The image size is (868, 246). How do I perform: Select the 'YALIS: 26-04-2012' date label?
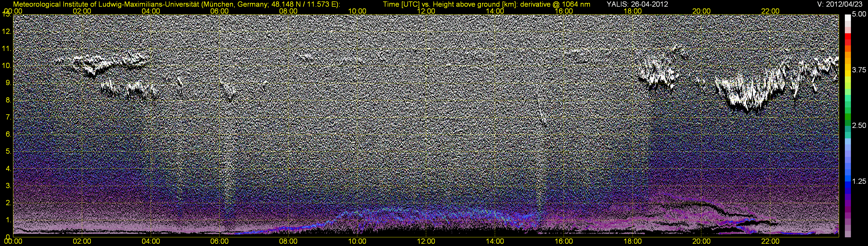(x=637, y=4)
